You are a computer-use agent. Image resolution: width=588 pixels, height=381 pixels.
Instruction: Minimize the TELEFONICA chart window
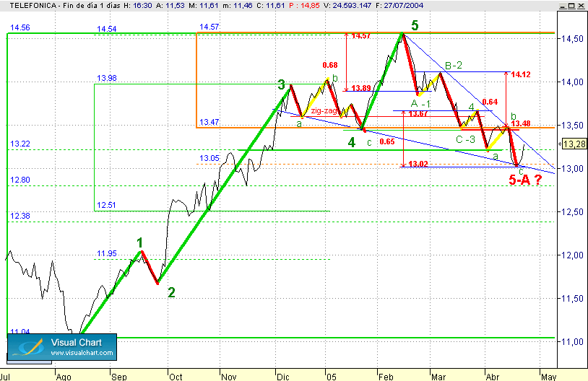[563, 6]
